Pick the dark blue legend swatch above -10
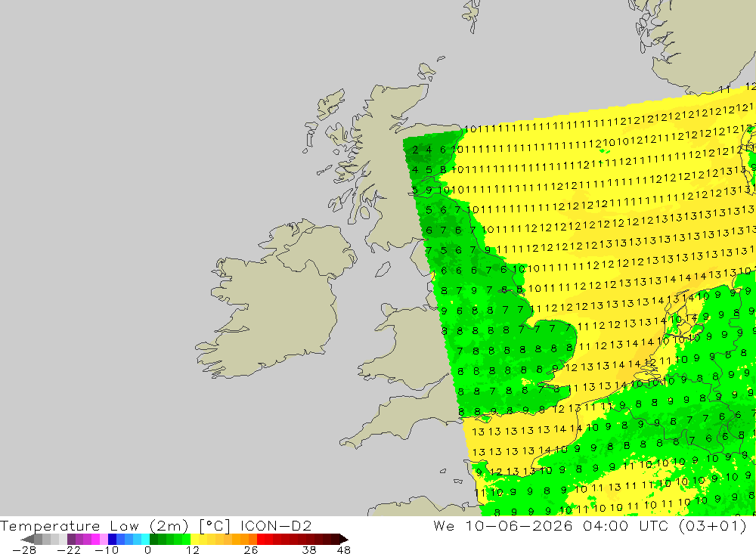 point(113,539)
